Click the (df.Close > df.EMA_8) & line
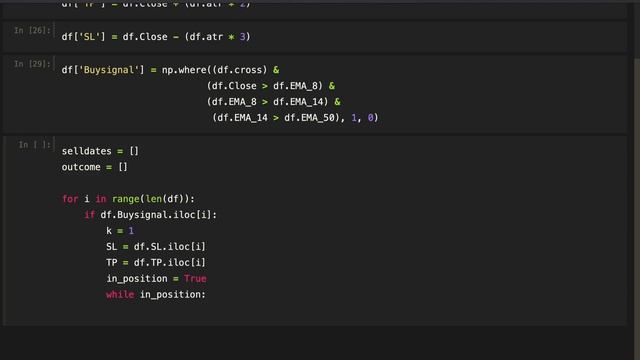640x360 pixels. coord(271,86)
